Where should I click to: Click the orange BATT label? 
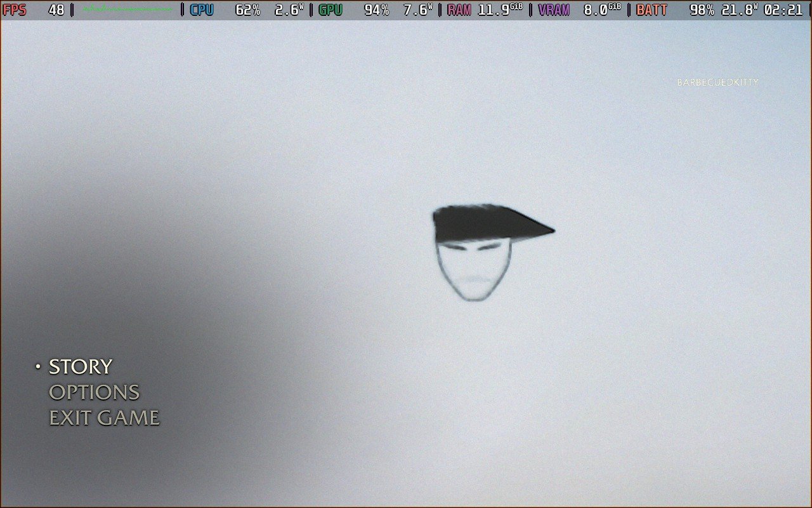[x=652, y=10]
